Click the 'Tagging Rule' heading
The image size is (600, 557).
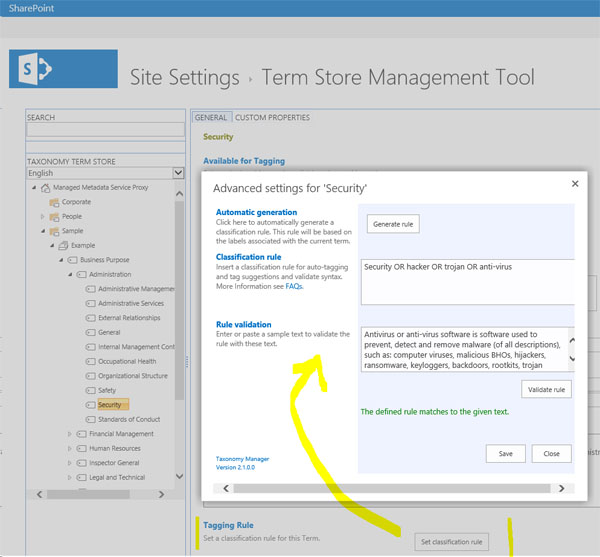[x=228, y=525]
